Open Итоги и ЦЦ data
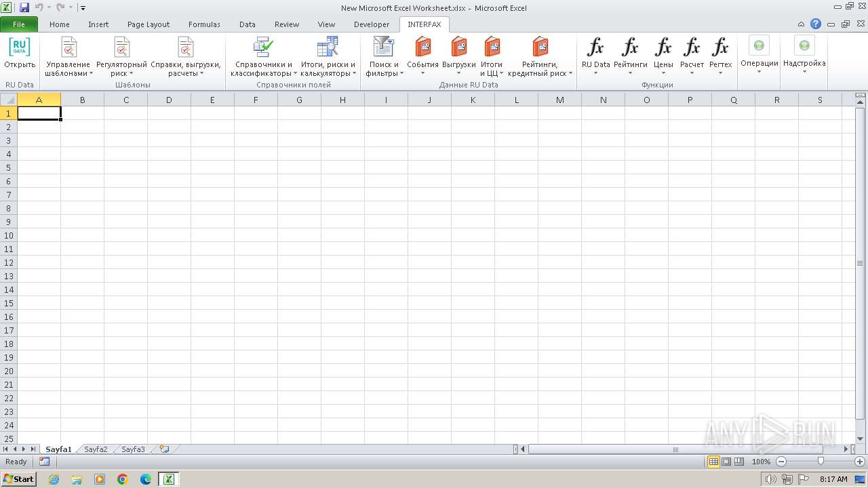Screen dimensions: 868x488 pyautogui.click(x=492, y=56)
